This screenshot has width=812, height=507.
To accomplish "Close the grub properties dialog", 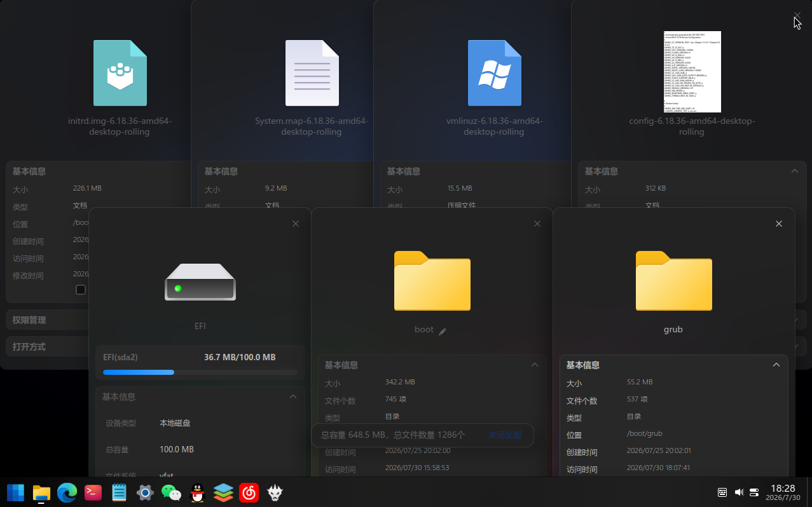I will (779, 224).
